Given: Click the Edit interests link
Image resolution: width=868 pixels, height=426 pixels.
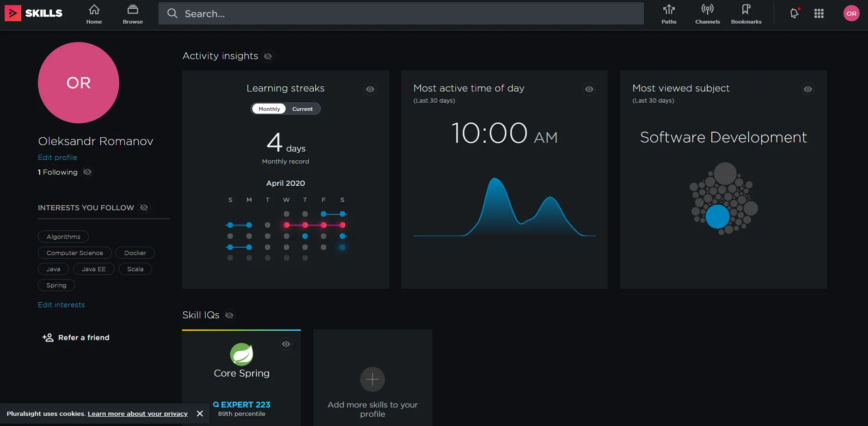Looking at the screenshot, I should pyautogui.click(x=61, y=305).
